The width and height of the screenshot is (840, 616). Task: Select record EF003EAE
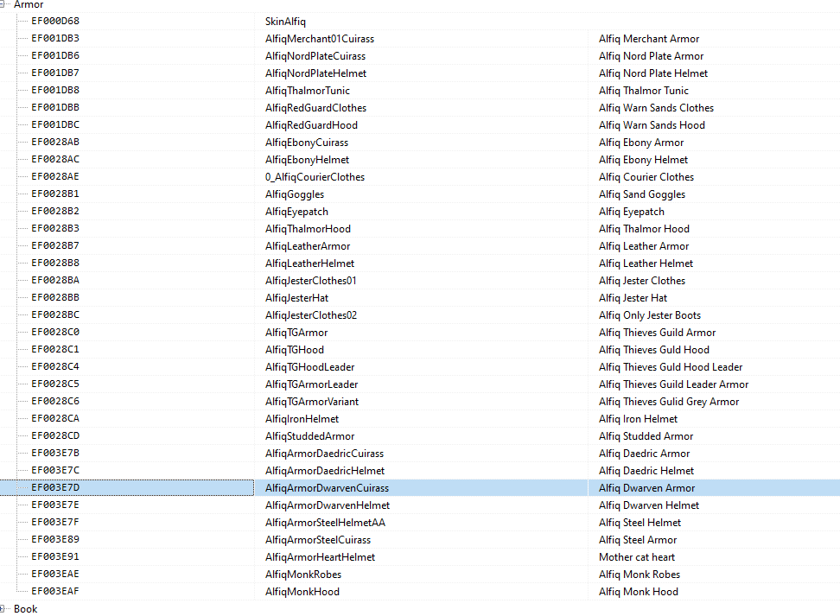[55, 574]
